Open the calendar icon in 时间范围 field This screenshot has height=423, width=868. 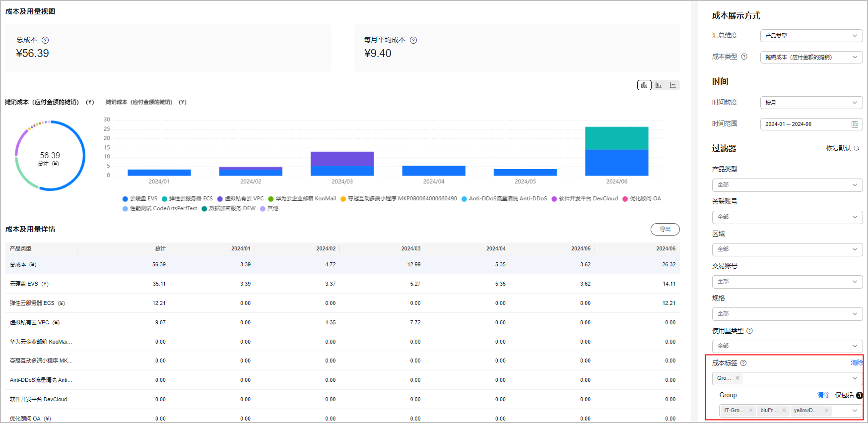(x=855, y=124)
